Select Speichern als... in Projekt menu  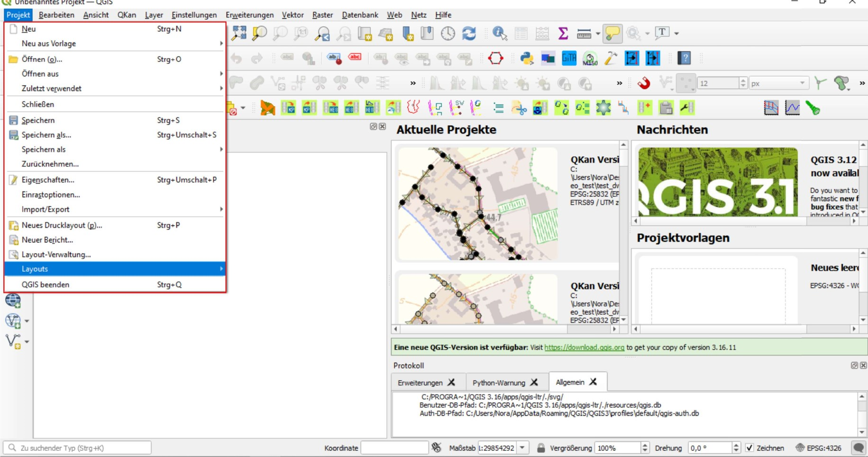pos(46,135)
